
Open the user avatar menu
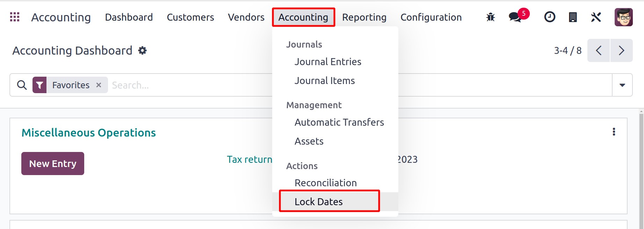pyautogui.click(x=623, y=17)
